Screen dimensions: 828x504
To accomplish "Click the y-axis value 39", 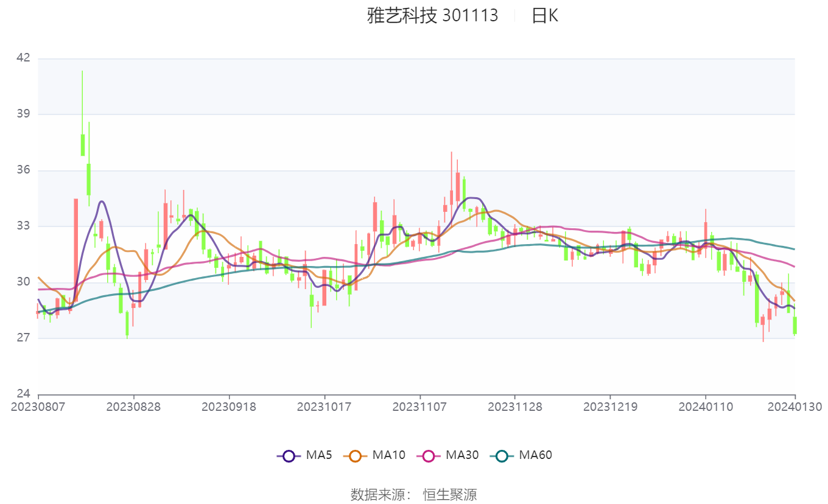I will click(x=23, y=114).
